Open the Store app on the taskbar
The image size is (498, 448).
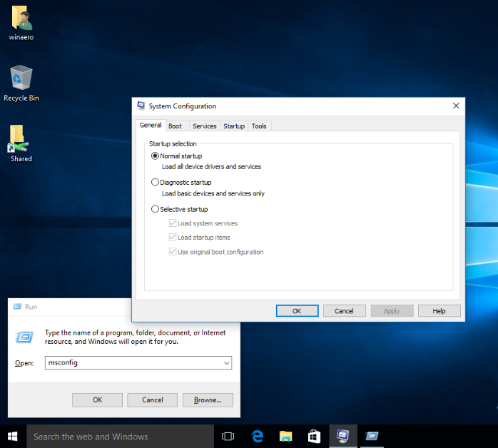point(314,437)
